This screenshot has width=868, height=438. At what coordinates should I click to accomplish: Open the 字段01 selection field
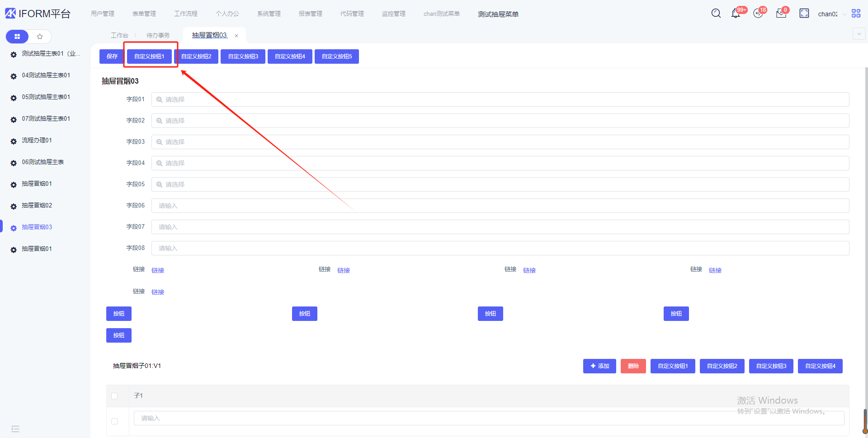pos(500,99)
